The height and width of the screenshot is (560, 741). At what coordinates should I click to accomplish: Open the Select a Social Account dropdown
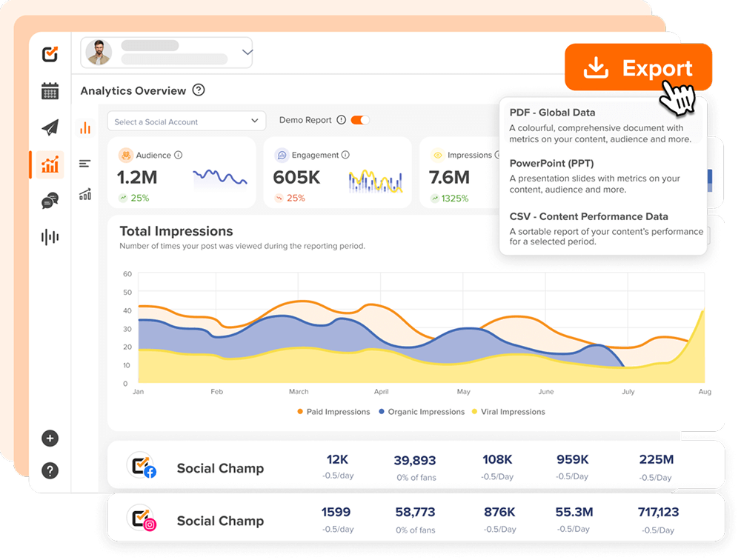(186, 121)
